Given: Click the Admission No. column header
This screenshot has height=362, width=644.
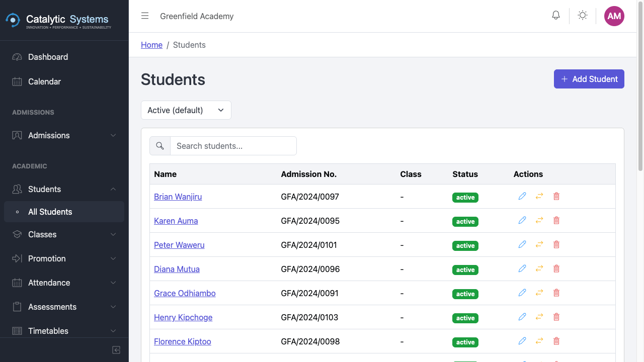Looking at the screenshot, I should point(308,174).
